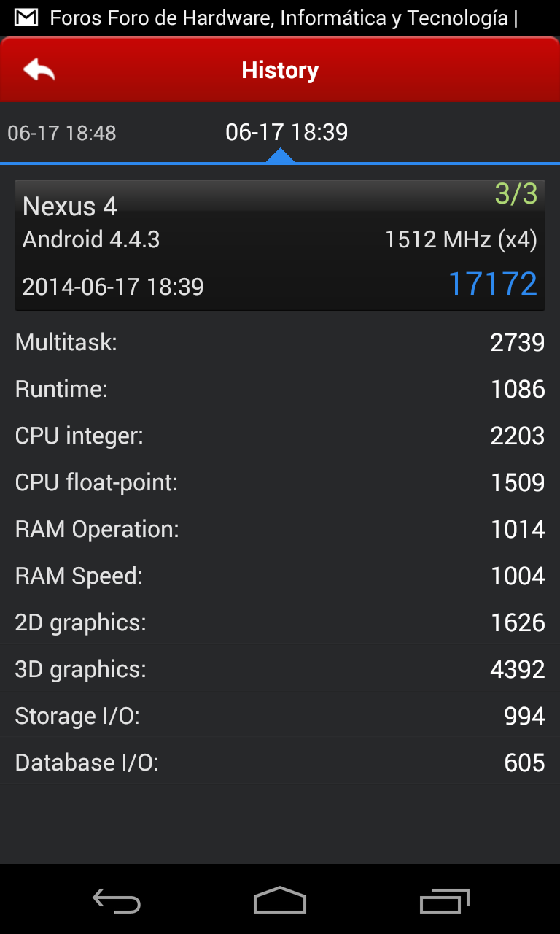Tap the Foros notification text in status bar
Image resolution: width=560 pixels, height=934 pixels.
(284, 18)
